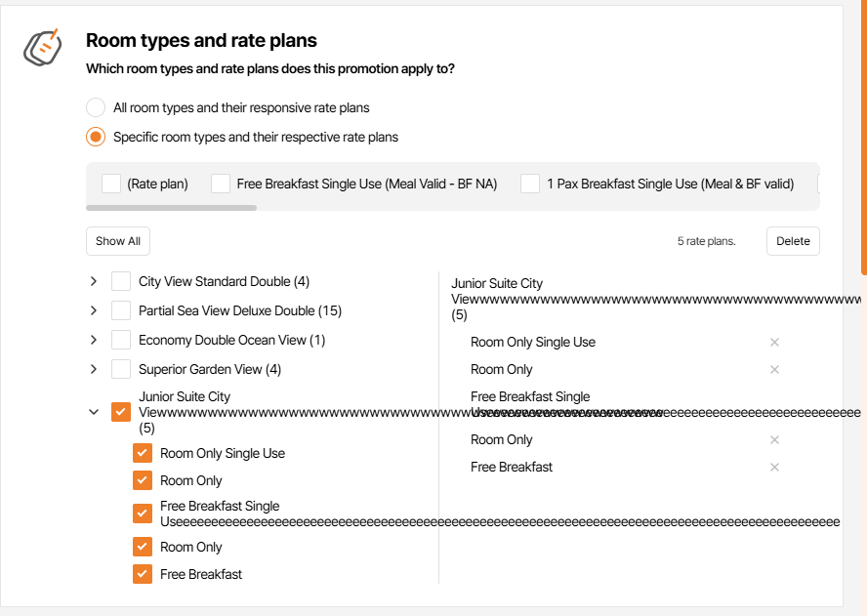The width and height of the screenshot is (867, 616).
Task: Uncheck the Junior Suite City View room checkbox
Action: [121, 412]
